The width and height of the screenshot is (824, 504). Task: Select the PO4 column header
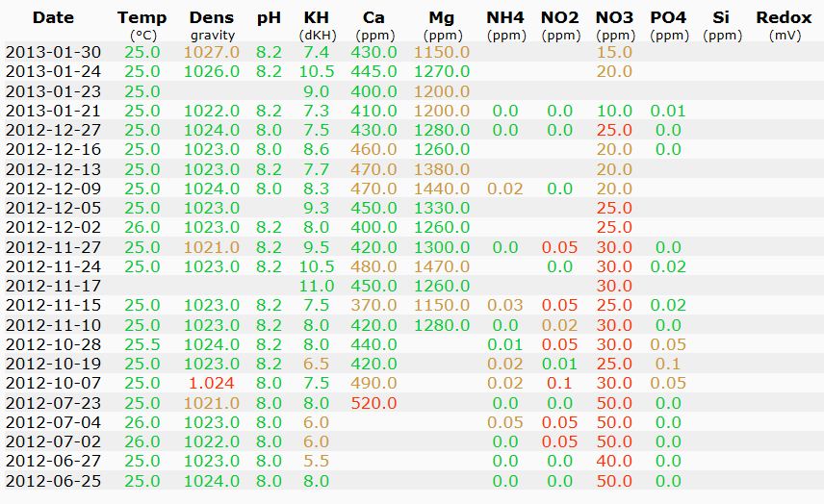(668, 17)
